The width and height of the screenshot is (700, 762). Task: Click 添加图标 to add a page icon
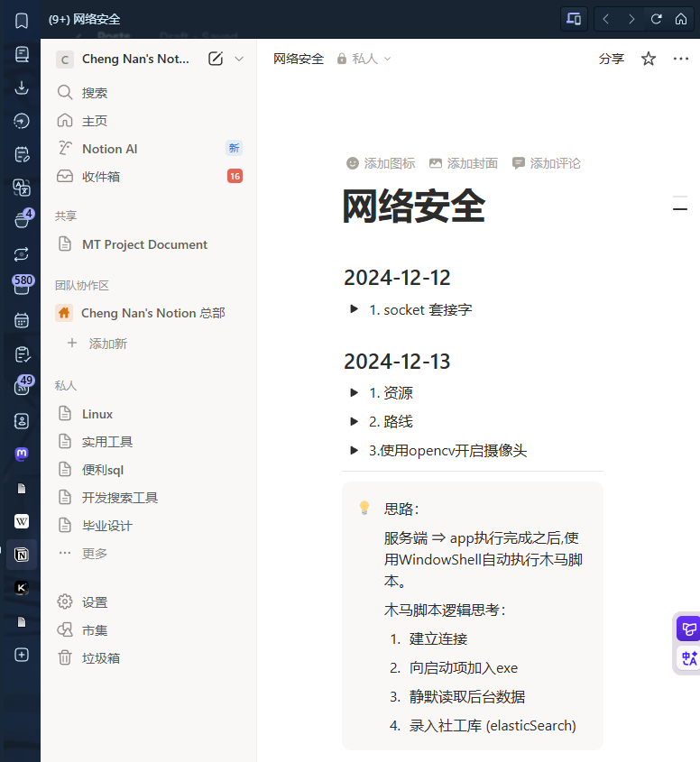pos(381,163)
